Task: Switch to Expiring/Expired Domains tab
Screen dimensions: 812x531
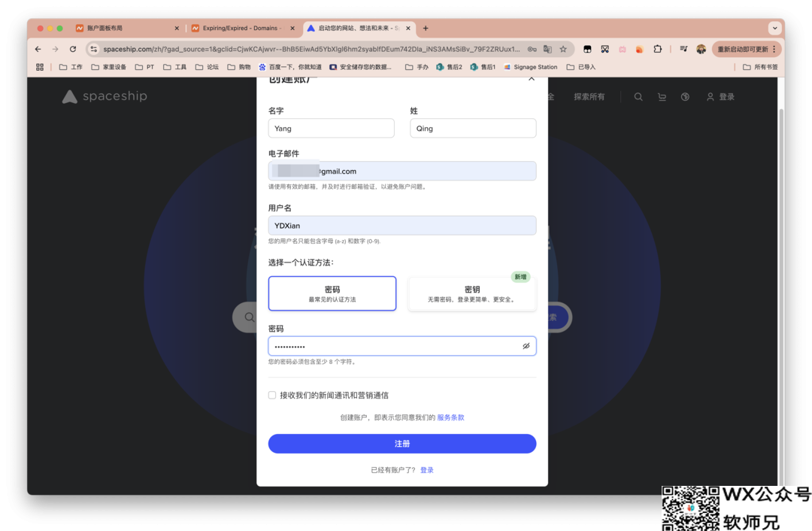Action: [x=242, y=28]
